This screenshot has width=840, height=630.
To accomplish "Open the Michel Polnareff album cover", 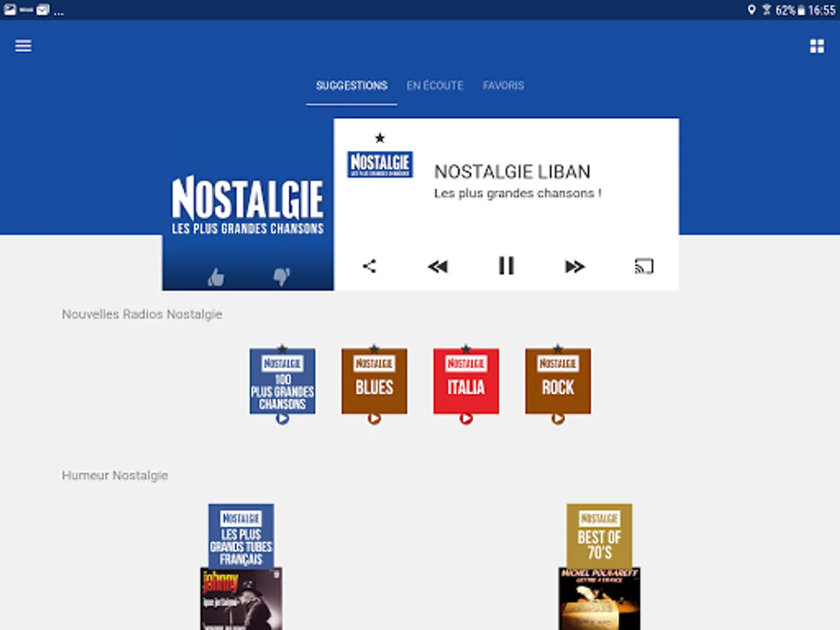I will pos(599,599).
